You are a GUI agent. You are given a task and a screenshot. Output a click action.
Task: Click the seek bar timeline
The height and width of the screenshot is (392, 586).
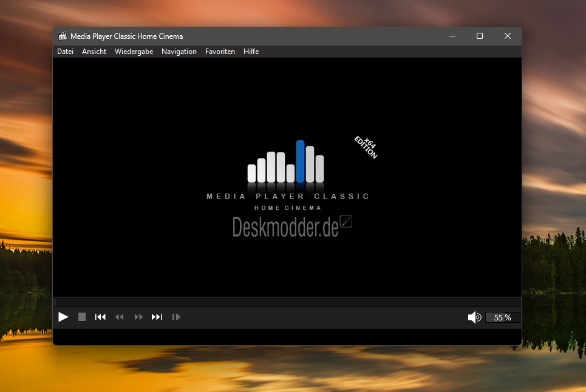[x=287, y=302]
